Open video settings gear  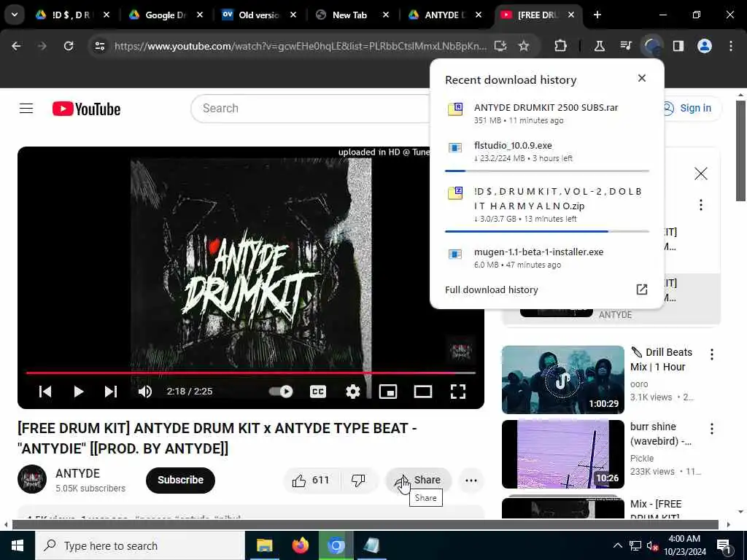tap(352, 392)
